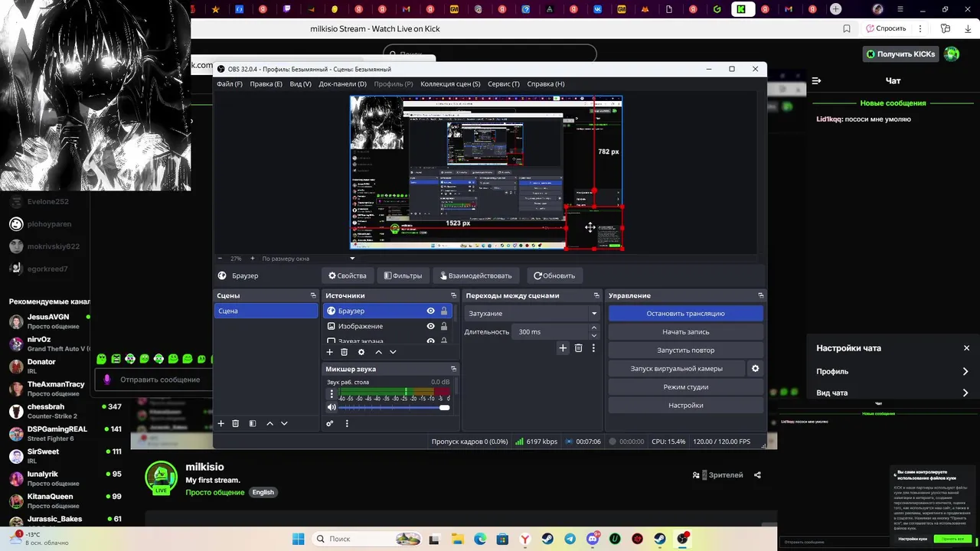This screenshot has height=551, width=980.
Task: Open virtual camera settings gear
Action: (755, 368)
